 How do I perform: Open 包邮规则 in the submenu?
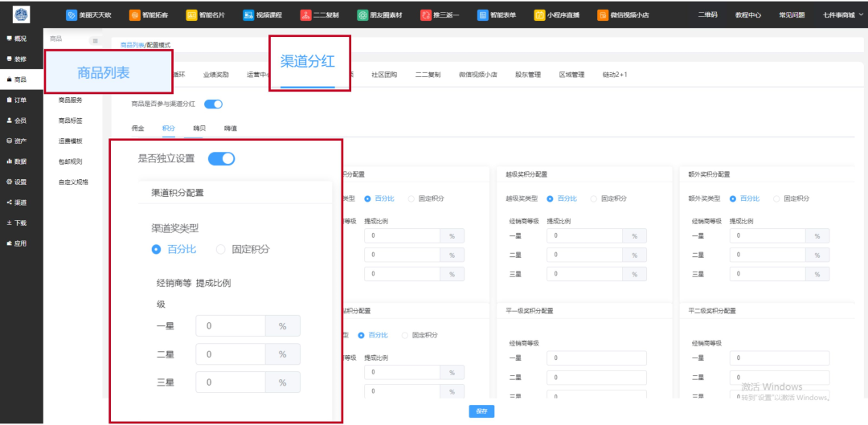70,161
